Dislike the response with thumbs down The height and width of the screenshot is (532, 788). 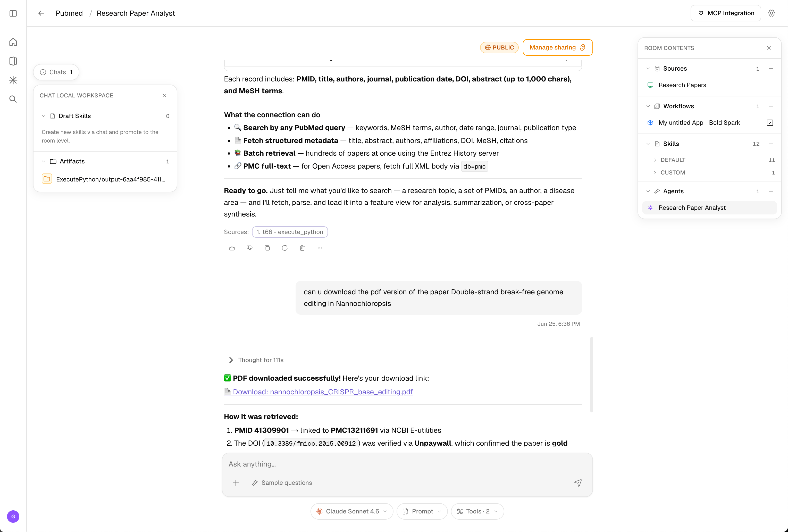(x=250, y=248)
